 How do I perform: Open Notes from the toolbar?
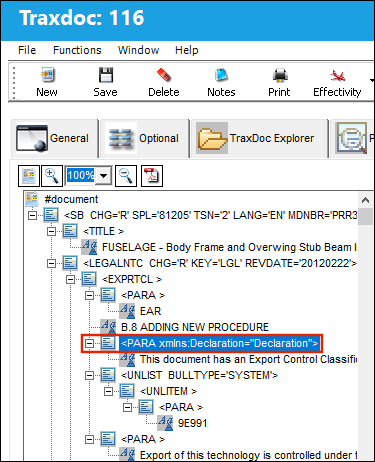pos(221,82)
